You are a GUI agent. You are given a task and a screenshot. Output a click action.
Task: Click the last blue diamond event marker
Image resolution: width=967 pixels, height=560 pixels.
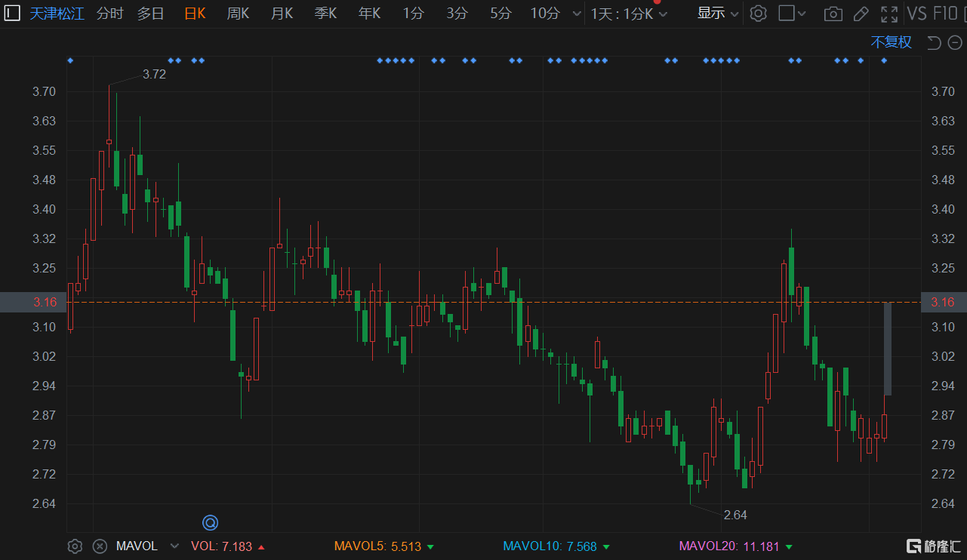pos(884,60)
